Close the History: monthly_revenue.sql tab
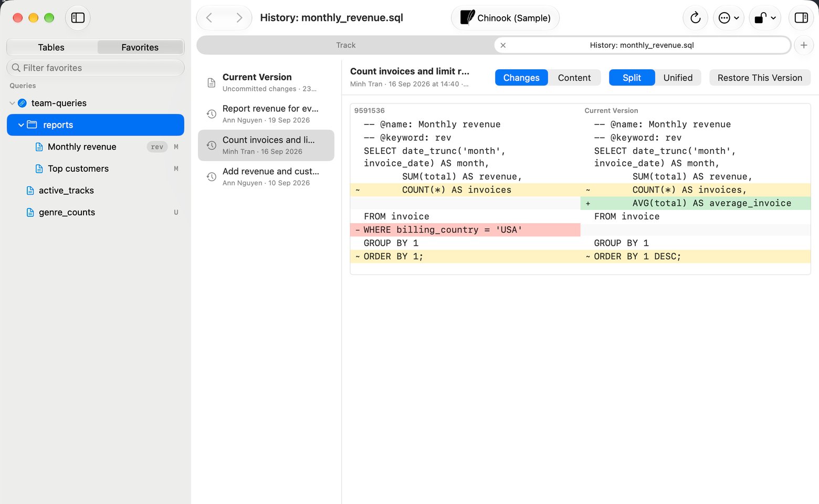Viewport: 819px width, 504px height. tap(503, 45)
